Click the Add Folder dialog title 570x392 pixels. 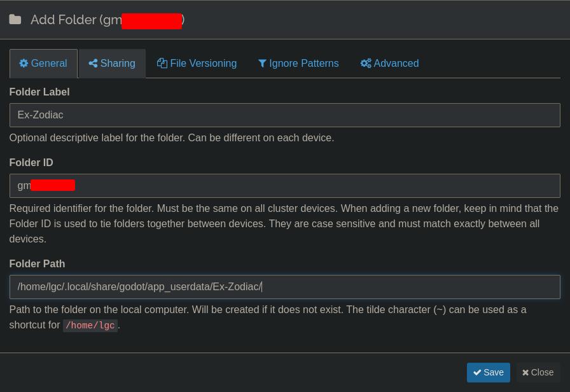coord(108,20)
